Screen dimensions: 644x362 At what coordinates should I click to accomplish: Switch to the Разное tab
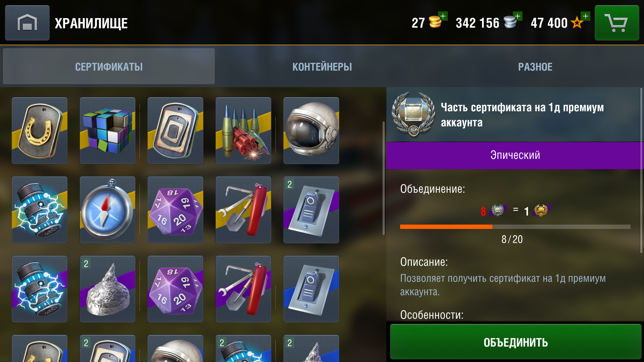(x=535, y=67)
